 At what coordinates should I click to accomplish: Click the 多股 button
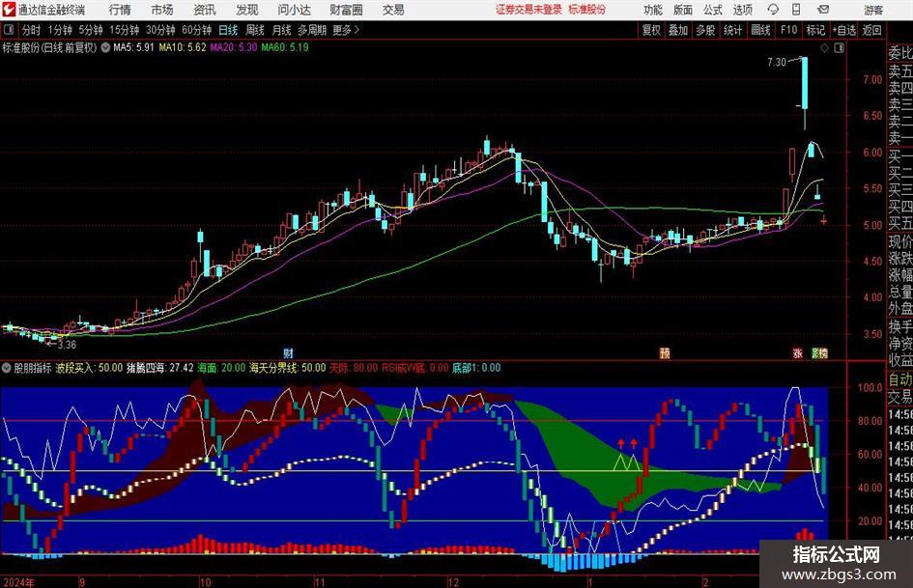tap(705, 30)
